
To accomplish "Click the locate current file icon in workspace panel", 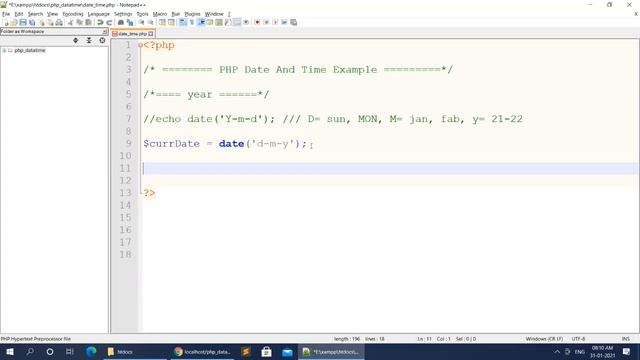I will (x=102, y=40).
